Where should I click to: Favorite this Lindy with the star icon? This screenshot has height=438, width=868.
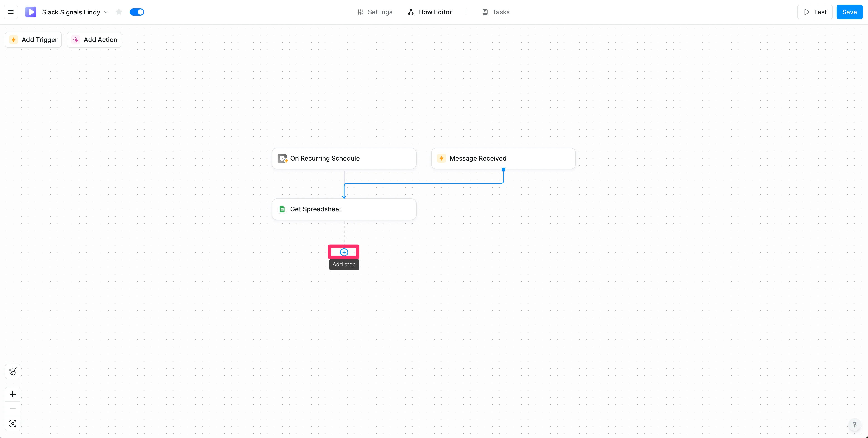pos(119,12)
